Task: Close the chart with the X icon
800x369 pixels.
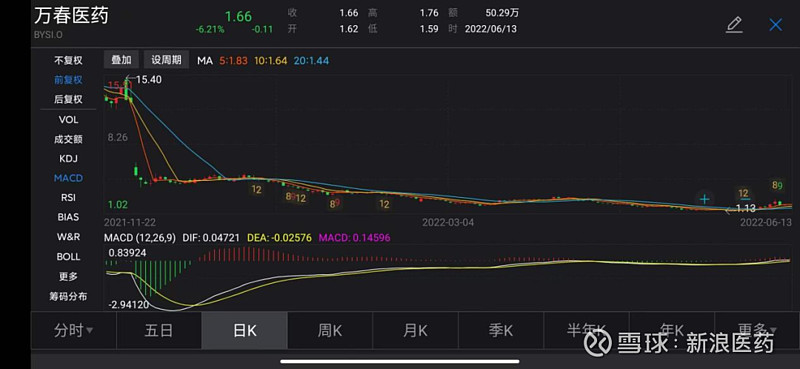Action: (x=776, y=24)
